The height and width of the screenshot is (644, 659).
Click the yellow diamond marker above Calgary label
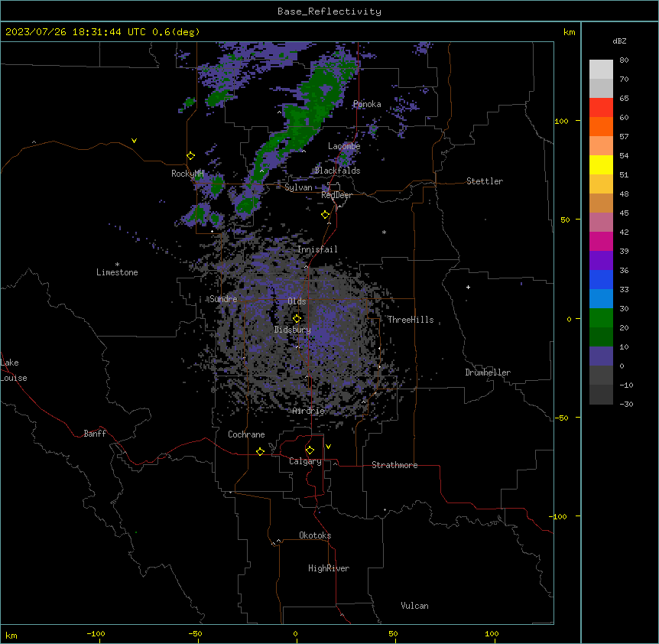310,450
